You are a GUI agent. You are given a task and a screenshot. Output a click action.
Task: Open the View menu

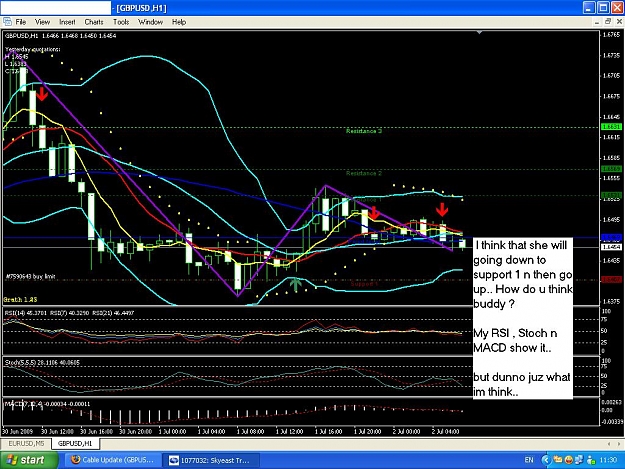[42, 22]
